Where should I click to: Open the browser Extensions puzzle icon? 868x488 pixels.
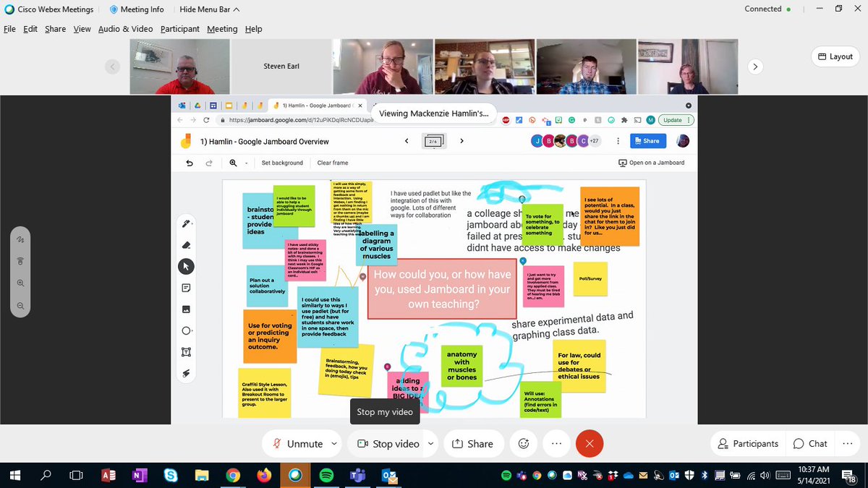(x=625, y=120)
